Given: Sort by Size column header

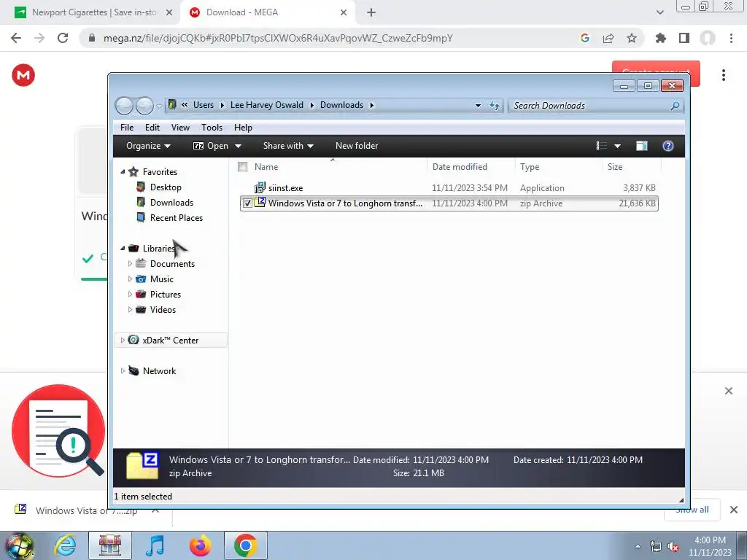Looking at the screenshot, I should pyautogui.click(x=614, y=167).
